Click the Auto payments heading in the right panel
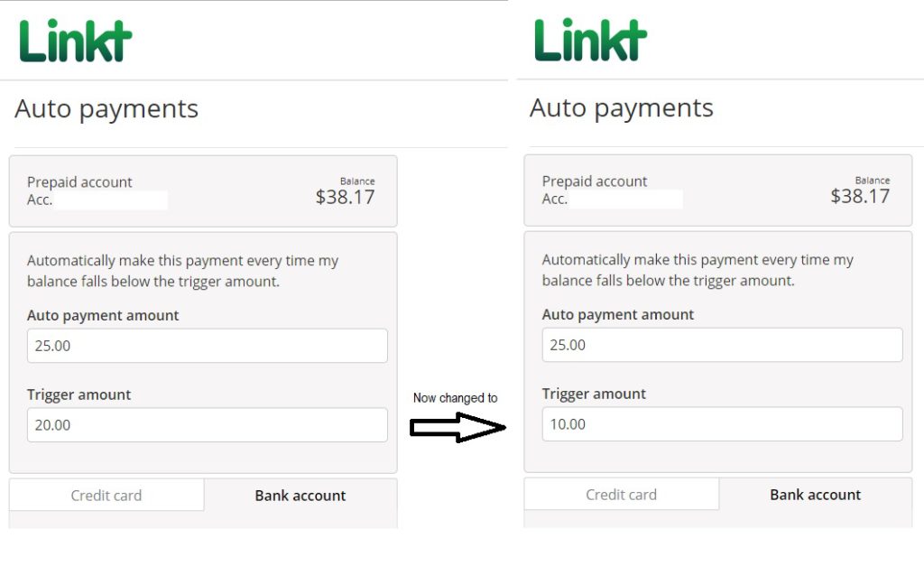The image size is (924, 566). 622,108
